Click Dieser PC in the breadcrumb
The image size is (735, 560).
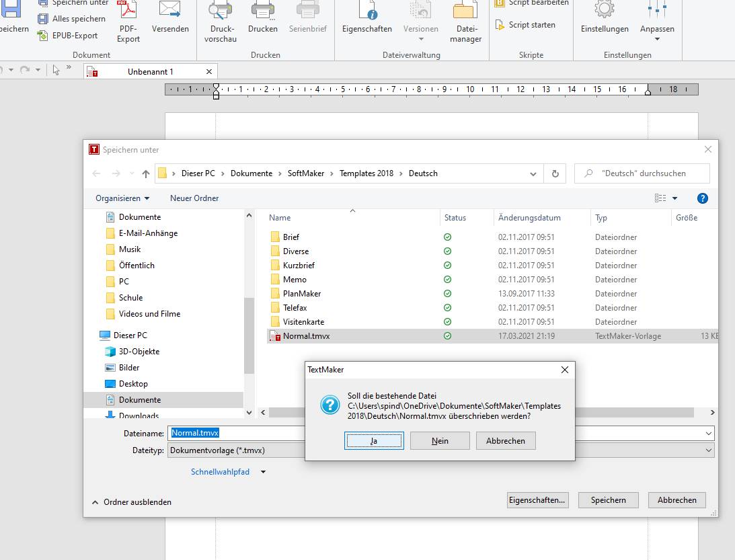[198, 173]
